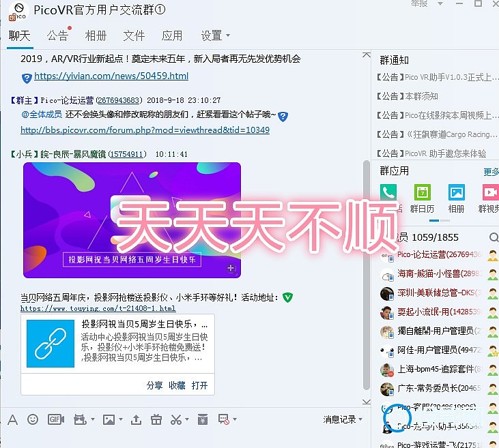Start the GIF video recording tool
Screen dimensions: 499x448
tap(56, 419)
